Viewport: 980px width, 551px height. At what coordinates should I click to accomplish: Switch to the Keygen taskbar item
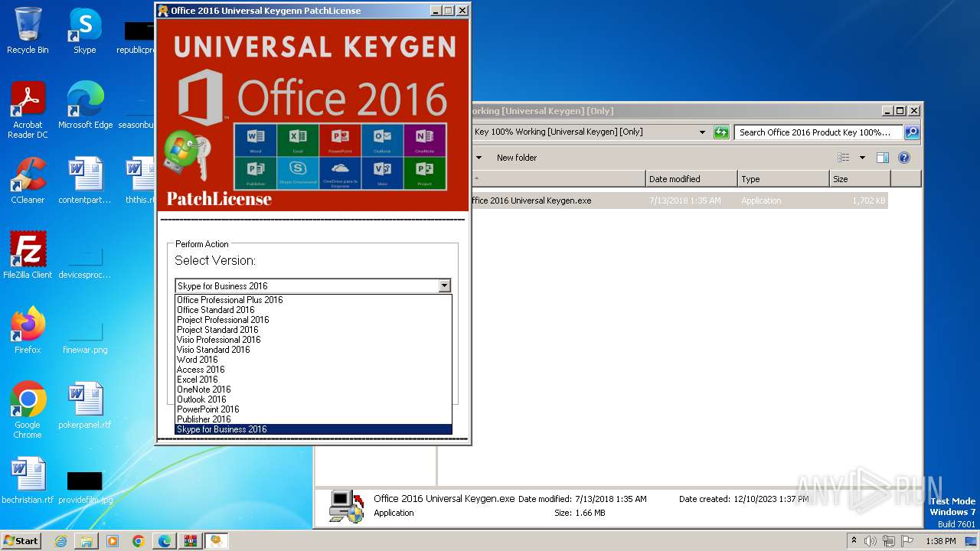point(217,541)
